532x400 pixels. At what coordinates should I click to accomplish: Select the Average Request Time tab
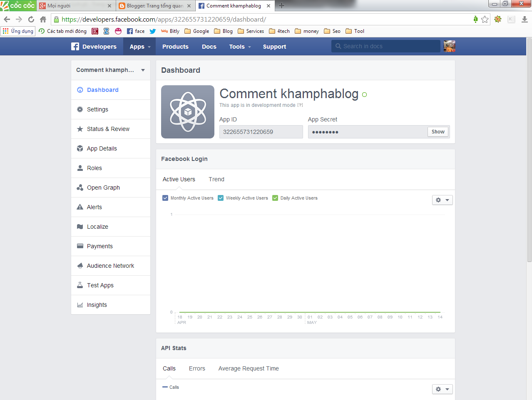click(249, 368)
